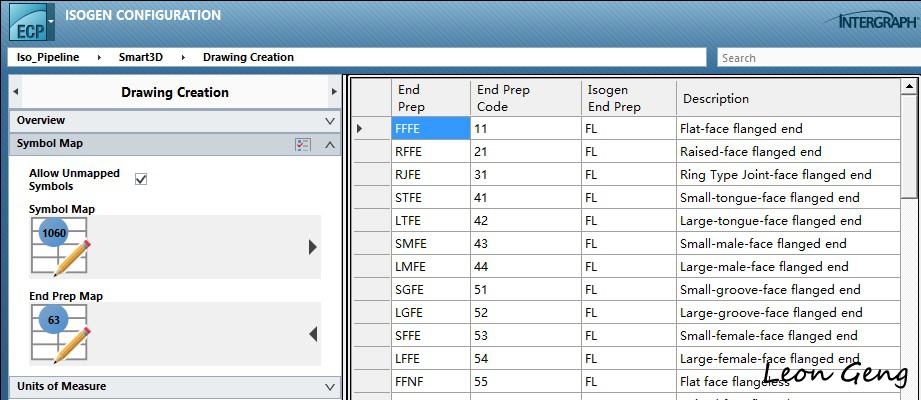Select the SMFE End Prep cell
The image size is (921, 400).
(431, 244)
